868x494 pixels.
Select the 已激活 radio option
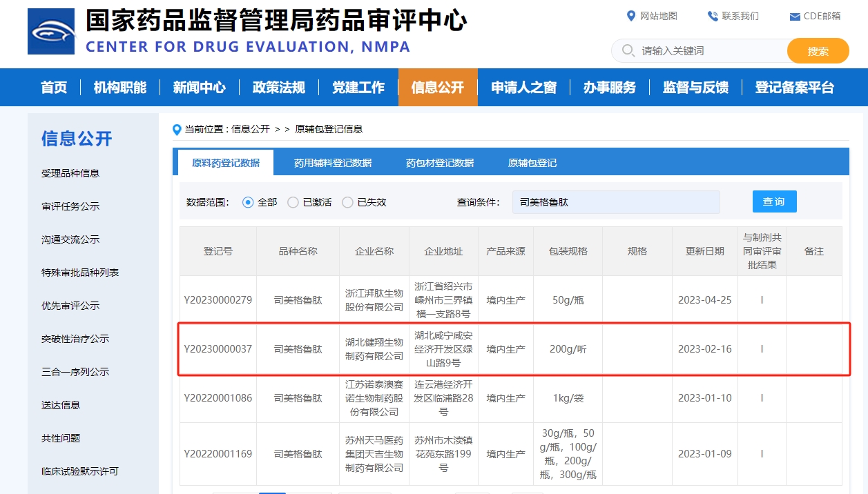point(293,202)
